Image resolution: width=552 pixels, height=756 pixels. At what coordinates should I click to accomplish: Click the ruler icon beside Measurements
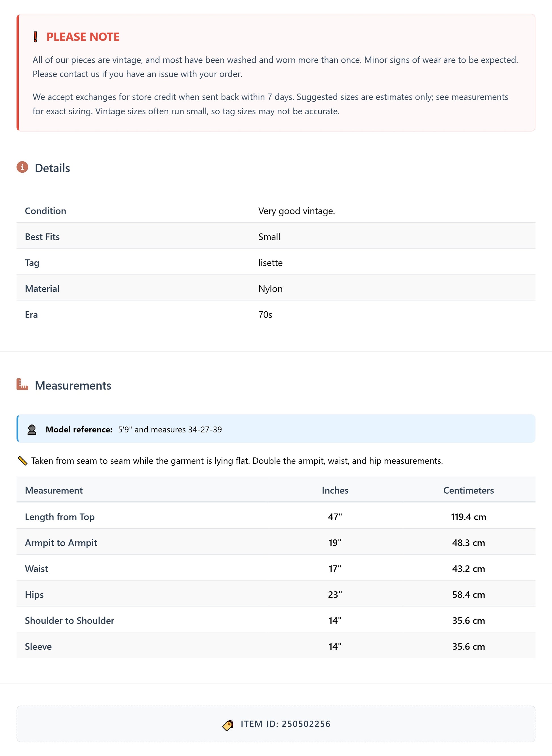click(22, 384)
